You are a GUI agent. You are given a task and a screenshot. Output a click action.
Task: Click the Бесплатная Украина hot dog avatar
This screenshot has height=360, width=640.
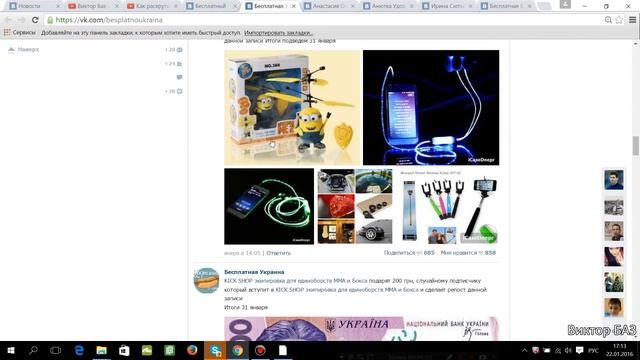pos(206,280)
